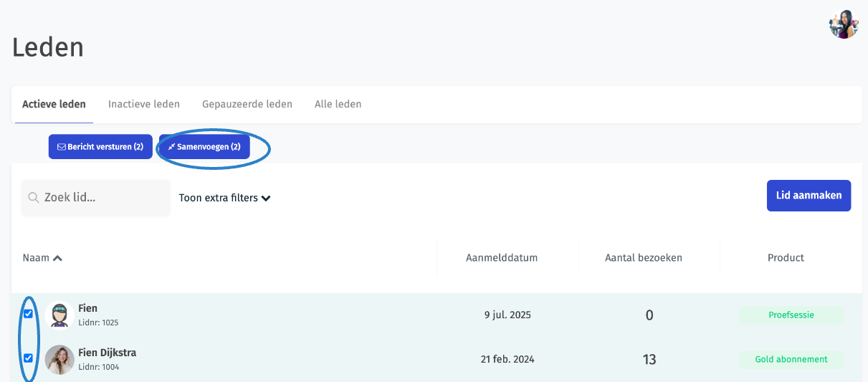Click the envelope icon in Bericht versturen
Image resolution: width=868 pixels, height=382 pixels.
pos(62,147)
